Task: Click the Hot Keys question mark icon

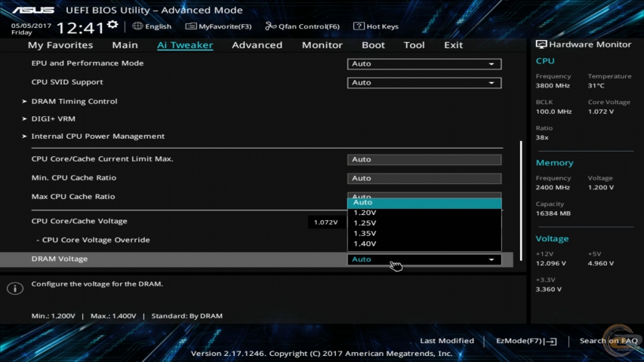Action: 359,26
